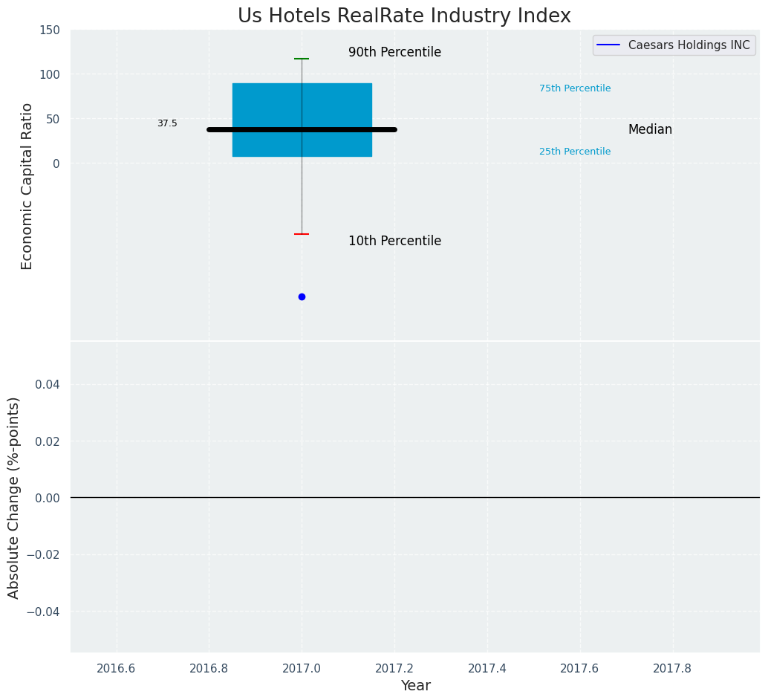Click the Median text label
The width and height of the screenshot is (768, 700).
coord(650,130)
